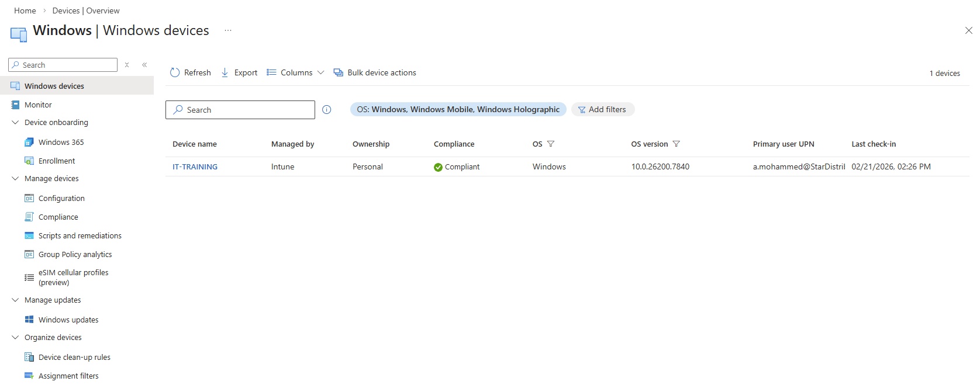Viewport: 980px width, 385px height.
Task: Clear the sidebar search with X icon
Action: tap(127, 65)
